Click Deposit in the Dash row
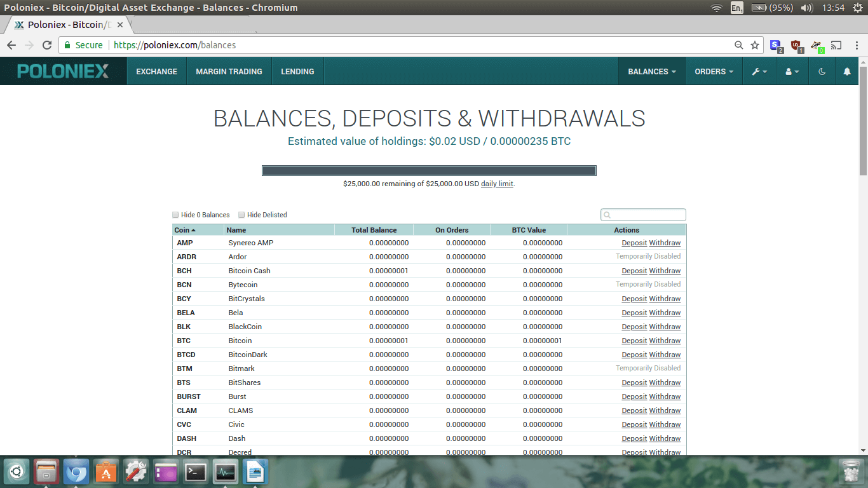The width and height of the screenshot is (868, 488). tap(634, 438)
